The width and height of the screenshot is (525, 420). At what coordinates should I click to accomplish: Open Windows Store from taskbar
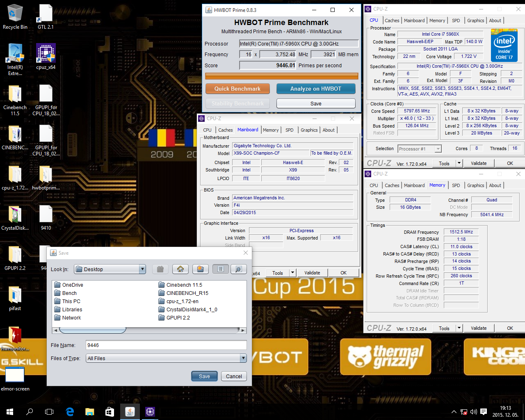pos(110,411)
